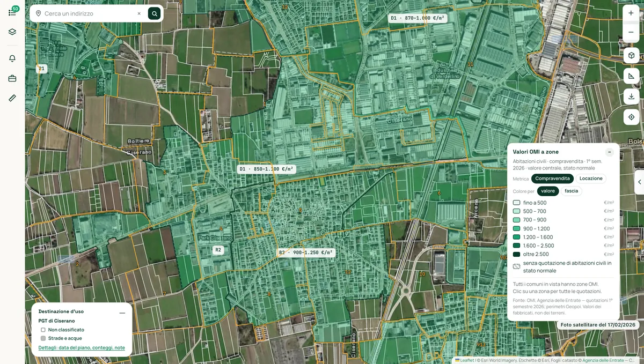Toggle the 3D cube view
This screenshot has height=364, width=644.
coord(631,55)
